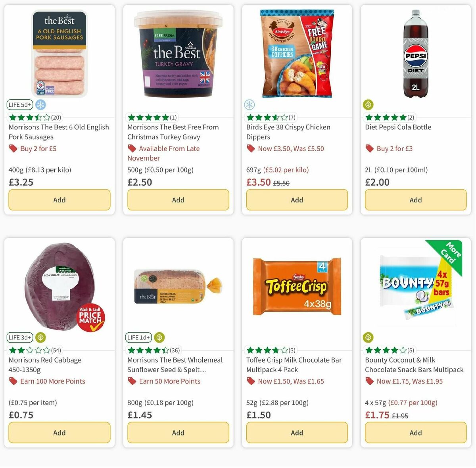Toggle the LIFE 3d+ badge on red cabbage
This screenshot has height=468, width=476.
[x=19, y=337]
